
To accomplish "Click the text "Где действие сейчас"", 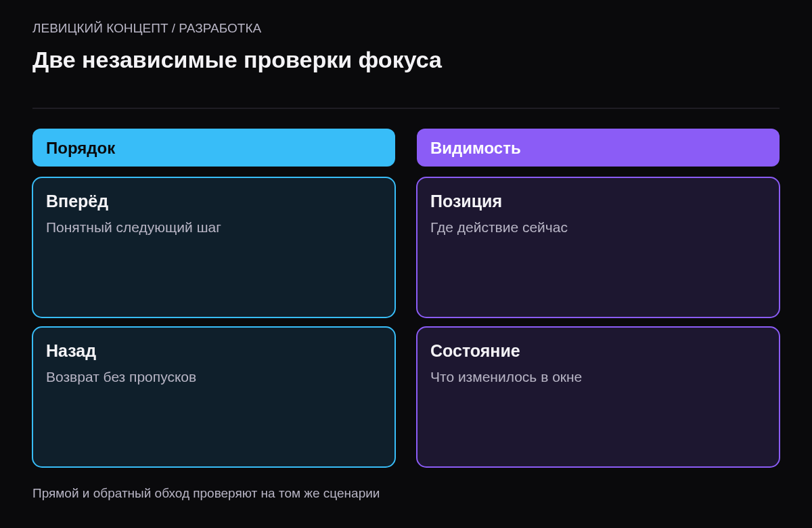I will (x=499, y=227).
